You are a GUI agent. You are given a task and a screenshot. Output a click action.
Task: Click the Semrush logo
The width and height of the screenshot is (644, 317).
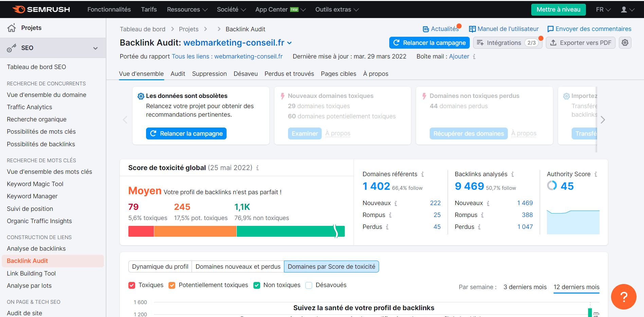tap(41, 10)
